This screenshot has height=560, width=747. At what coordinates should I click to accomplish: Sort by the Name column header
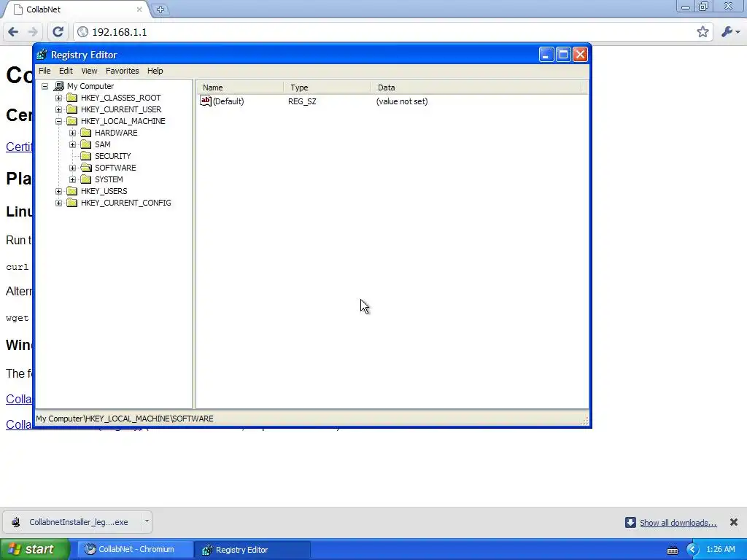[x=241, y=87]
